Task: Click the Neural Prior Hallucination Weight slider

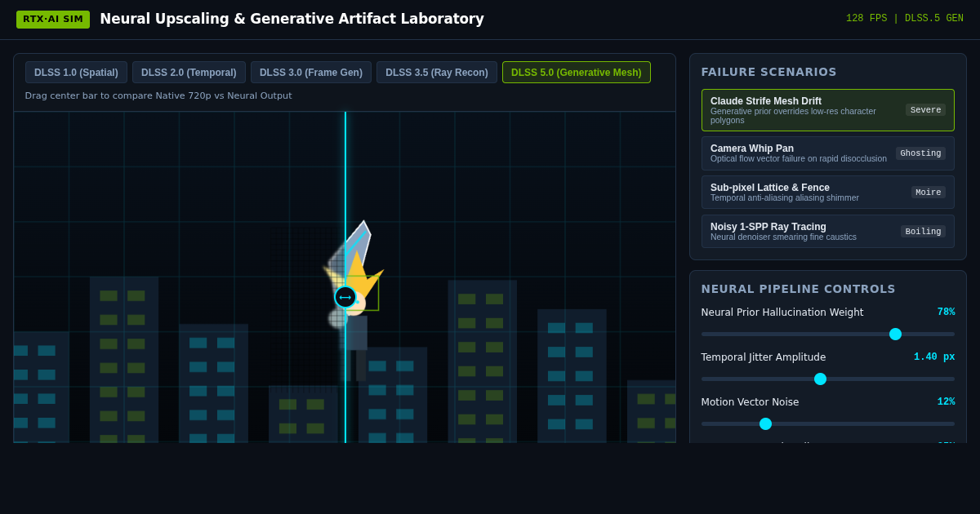Action: click(827, 334)
